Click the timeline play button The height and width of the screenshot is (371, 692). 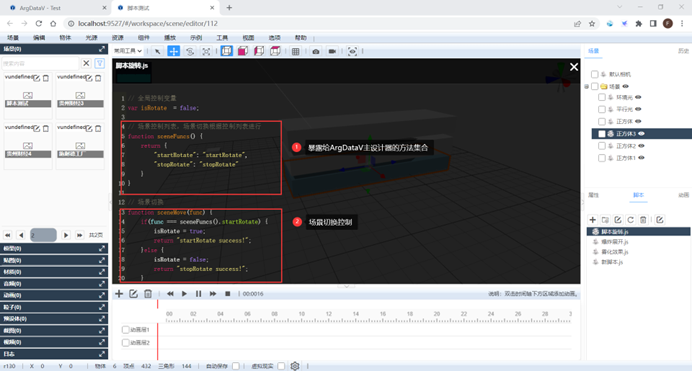pyautogui.click(x=184, y=294)
